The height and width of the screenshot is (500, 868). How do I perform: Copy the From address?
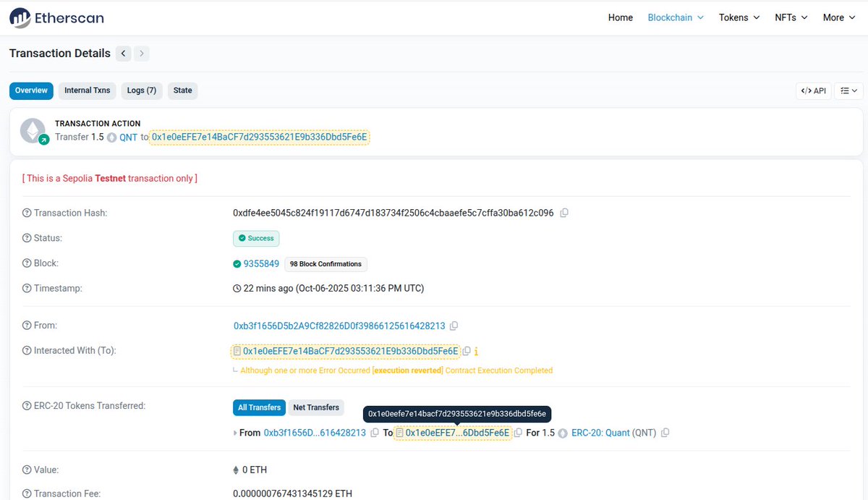[454, 326]
